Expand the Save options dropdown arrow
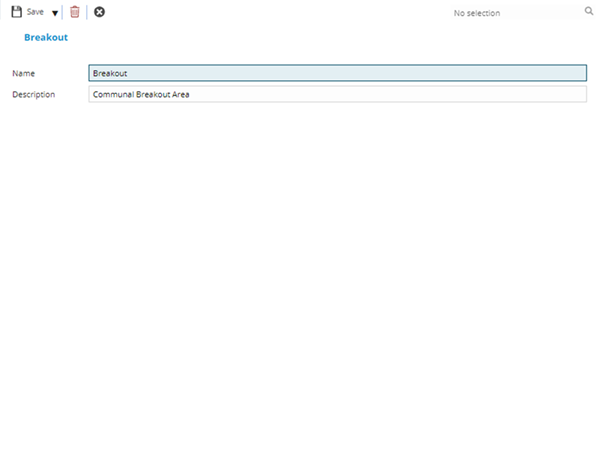 (x=54, y=13)
